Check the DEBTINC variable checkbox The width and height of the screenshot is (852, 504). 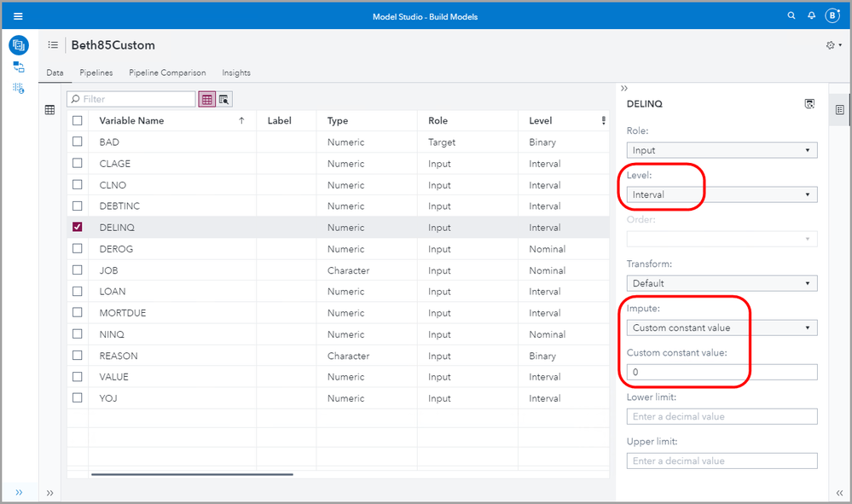pos(77,206)
